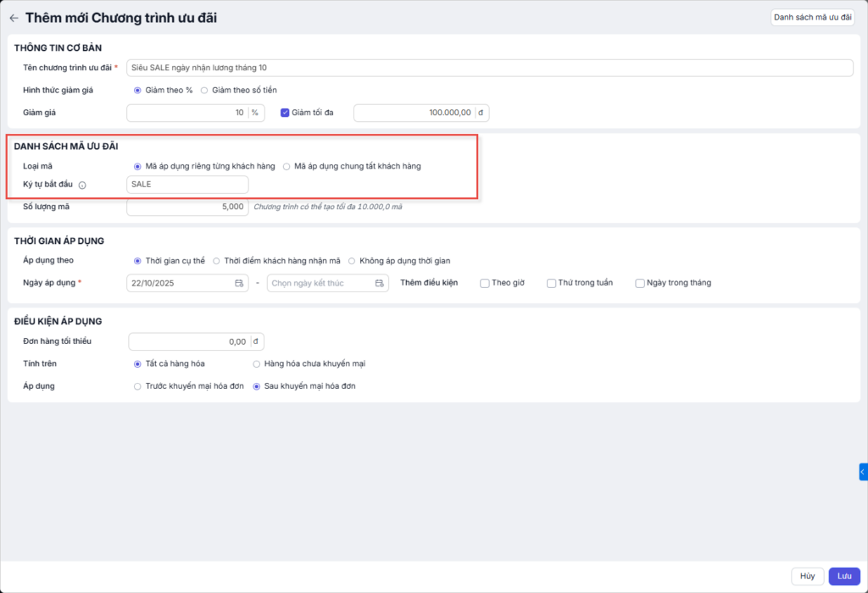Click the Tên chương trình ưu đãi field
This screenshot has width=868, height=593.
(x=489, y=68)
